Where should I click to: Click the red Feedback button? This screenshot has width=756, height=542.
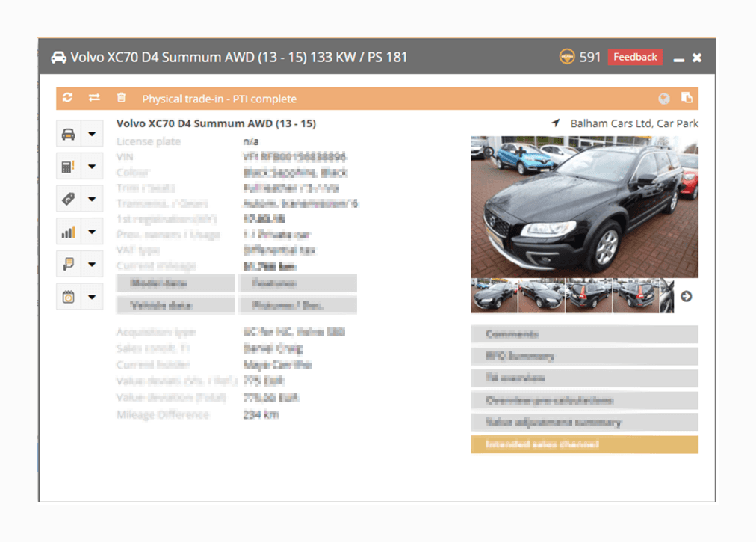click(635, 57)
